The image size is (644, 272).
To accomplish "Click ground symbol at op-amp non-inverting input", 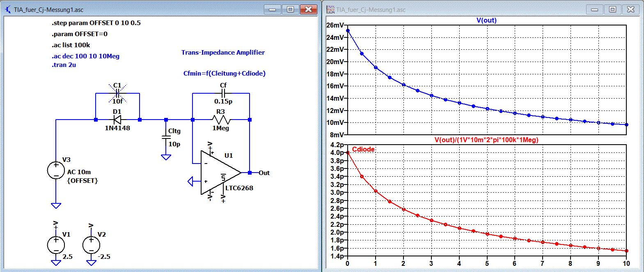I will pos(190,181).
